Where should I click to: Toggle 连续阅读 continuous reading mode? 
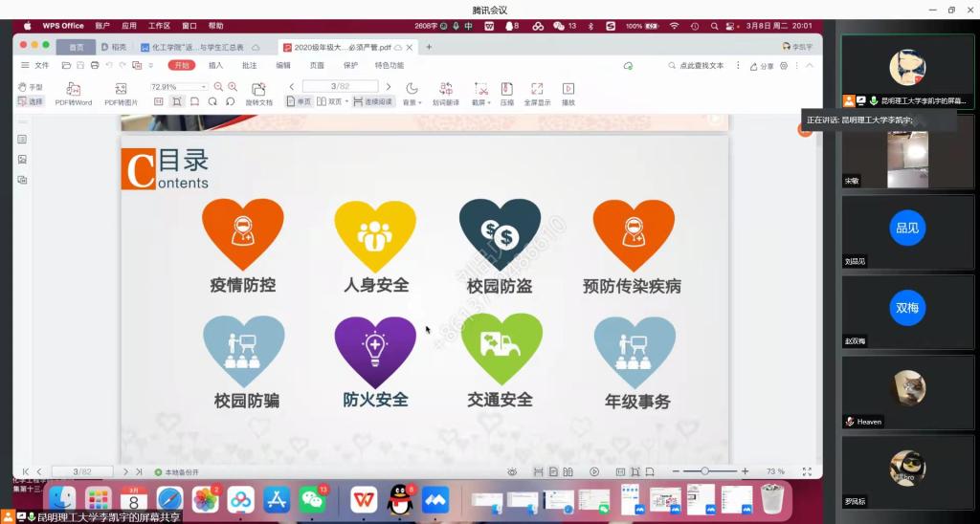373,101
